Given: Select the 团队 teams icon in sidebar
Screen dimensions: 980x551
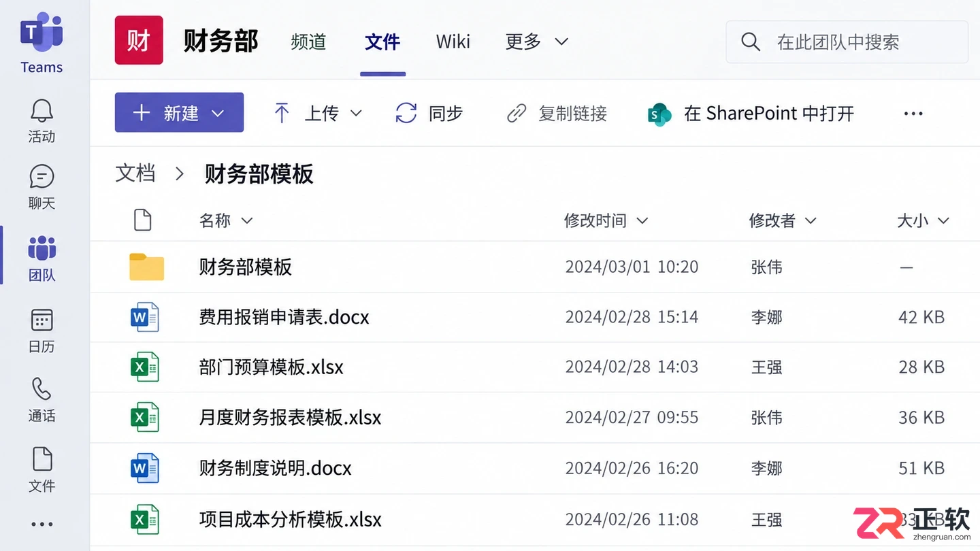Looking at the screenshot, I should (x=42, y=248).
